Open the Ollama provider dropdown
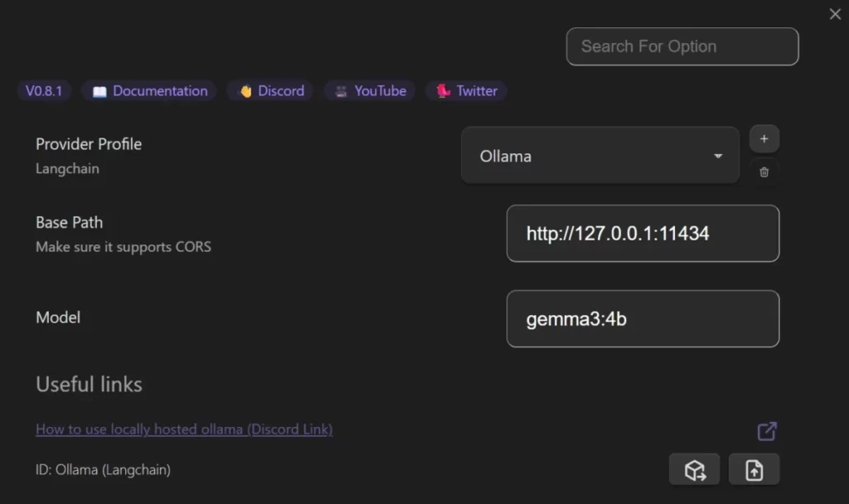The height and width of the screenshot is (504, 849). tap(599, 155)
